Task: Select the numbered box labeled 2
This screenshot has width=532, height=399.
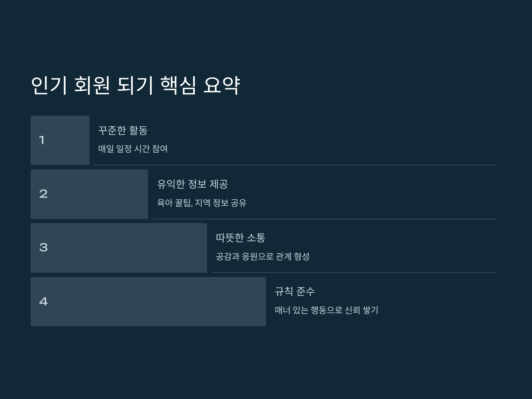Action: (x=89, y=194)
